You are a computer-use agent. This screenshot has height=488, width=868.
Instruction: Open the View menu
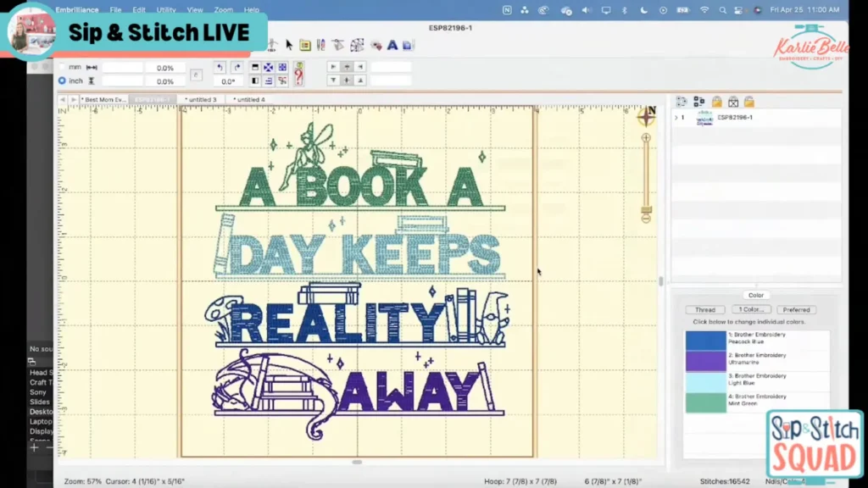(x=195, y=10)
